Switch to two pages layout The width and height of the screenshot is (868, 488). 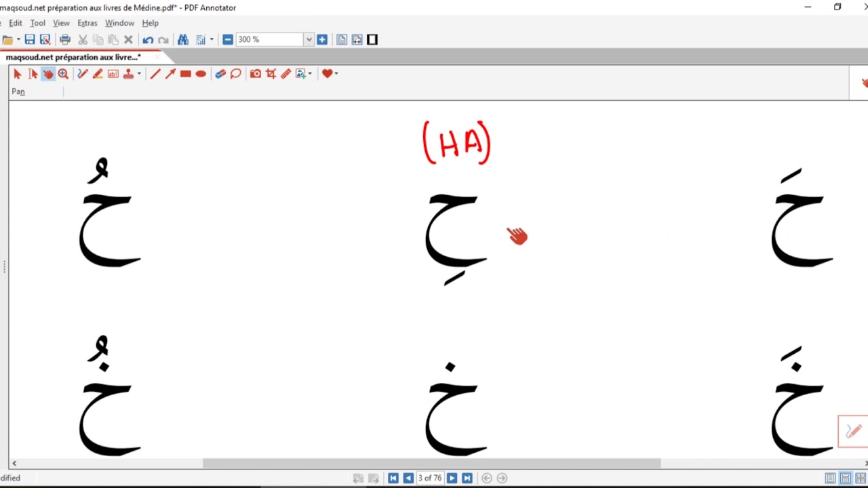(x=861, y=478)
